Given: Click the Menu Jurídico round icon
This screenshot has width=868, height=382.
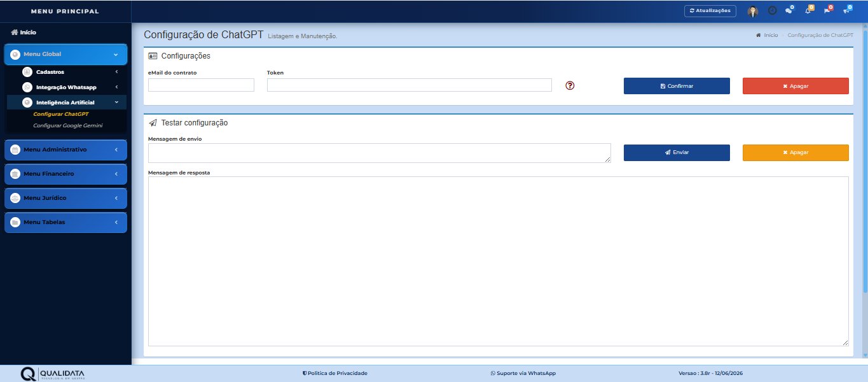Looking at the screenshot, I should 15,198.
